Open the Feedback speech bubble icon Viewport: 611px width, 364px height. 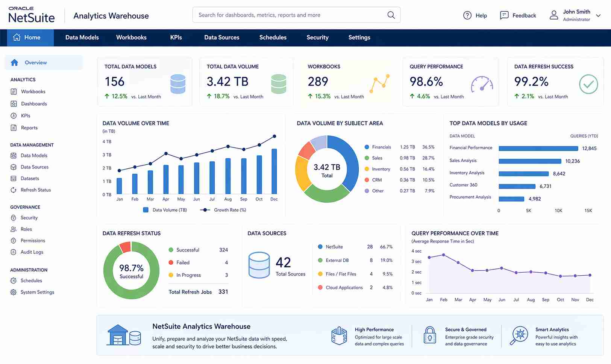[x=504, y=15]
